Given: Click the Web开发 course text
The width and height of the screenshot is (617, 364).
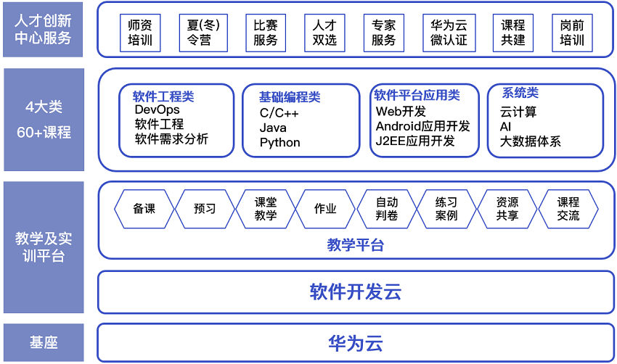Looking at the screenshot, I should click(x=401, y=112).
